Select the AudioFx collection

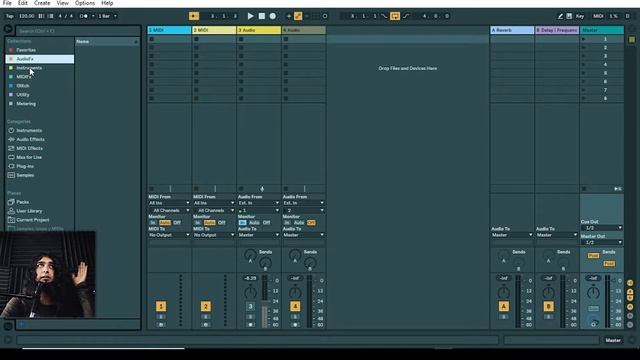tap(40, 59)
